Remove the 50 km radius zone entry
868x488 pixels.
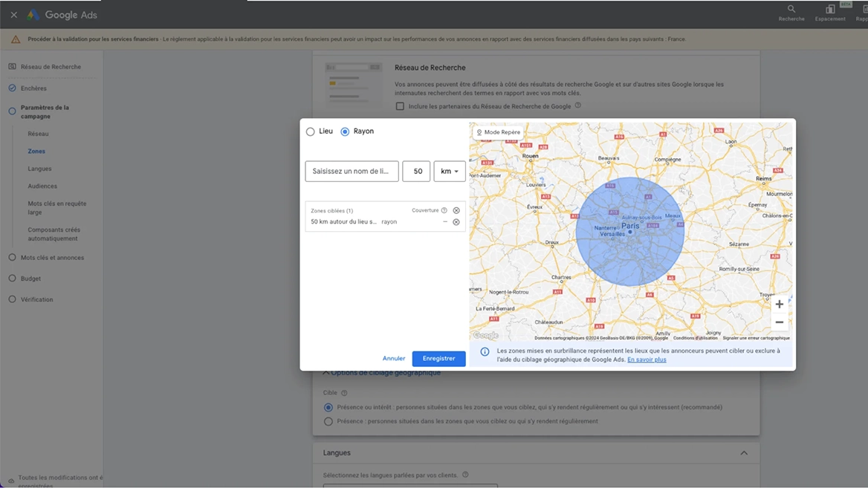456,222
